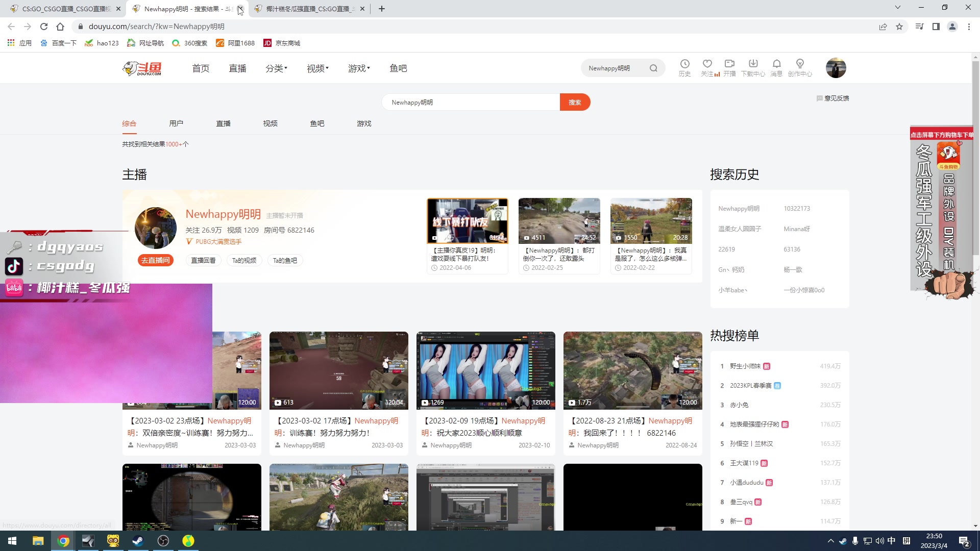Open the 阿里1688 bookmark

pyautogui.click(x=235, y=43)
